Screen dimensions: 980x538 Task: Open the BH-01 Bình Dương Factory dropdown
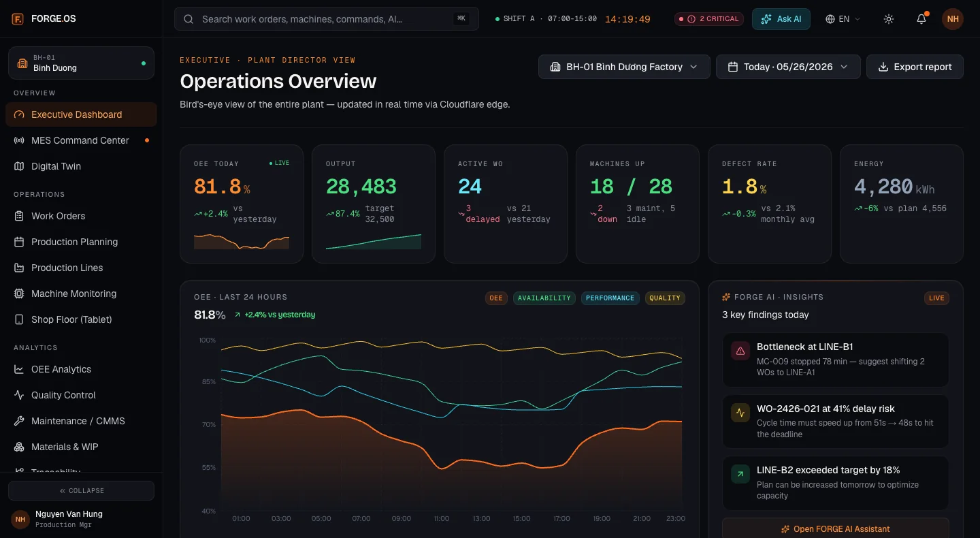click(x=624, y=67)
